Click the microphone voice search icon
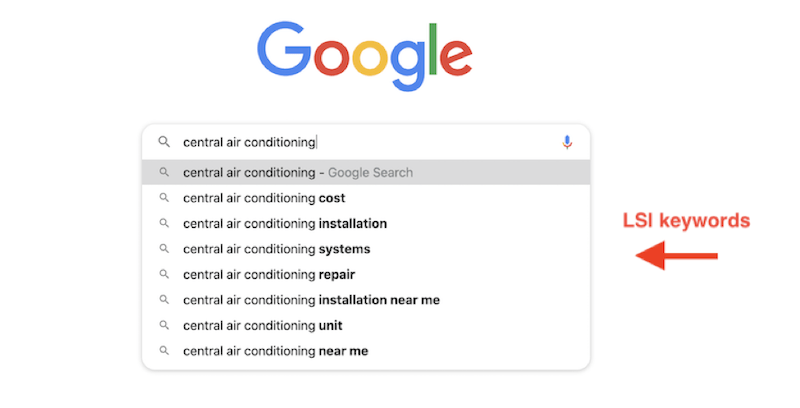 click(567, 142)
